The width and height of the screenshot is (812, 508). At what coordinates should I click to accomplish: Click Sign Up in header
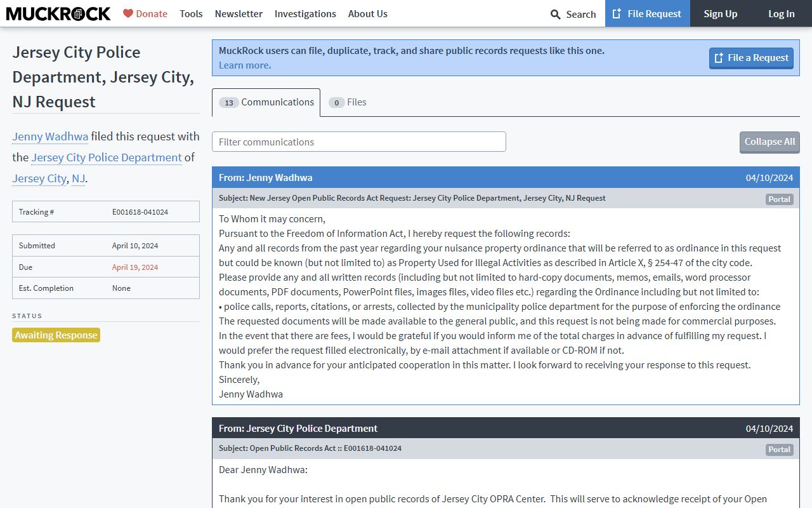coord(721,13)
